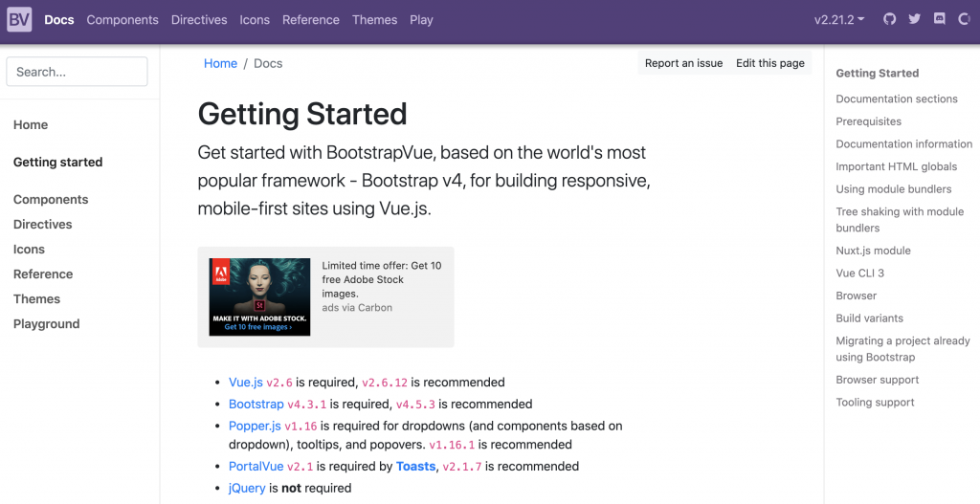Jump to Migrating a project already using Bootstrap
The height and width of the screenshot is (504, 980).
click(x=902, y=348)
